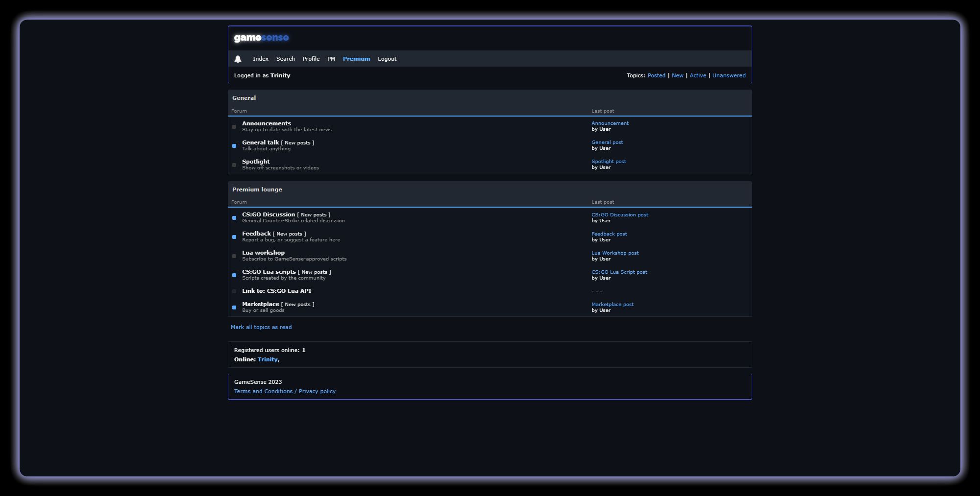980x496 pixels.
Task: Show New topics
Action: [677, 75]
